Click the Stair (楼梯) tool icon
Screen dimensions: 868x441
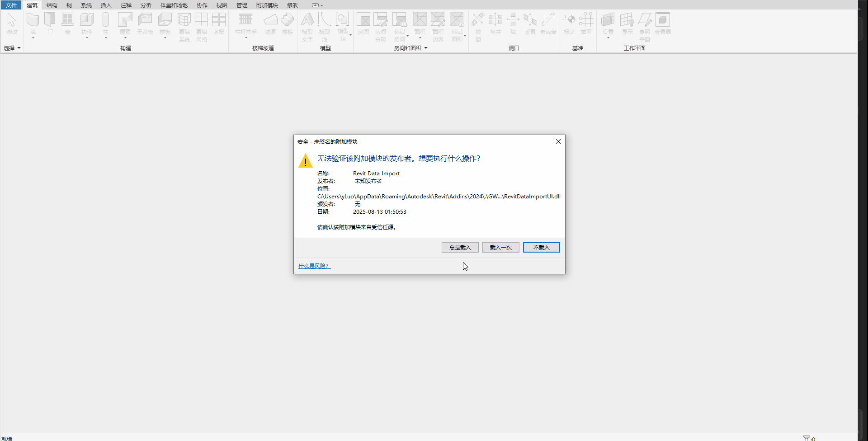pos(287,20)
